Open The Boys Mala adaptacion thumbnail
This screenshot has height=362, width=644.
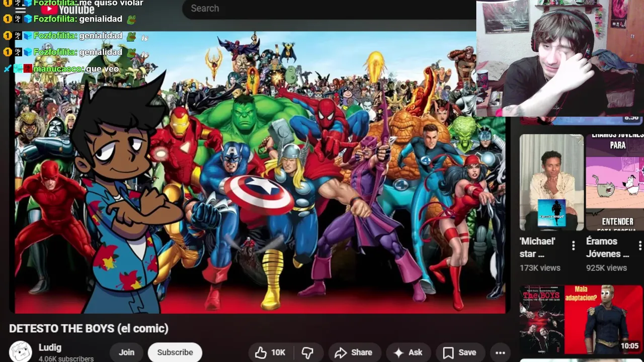pos(581,320)
